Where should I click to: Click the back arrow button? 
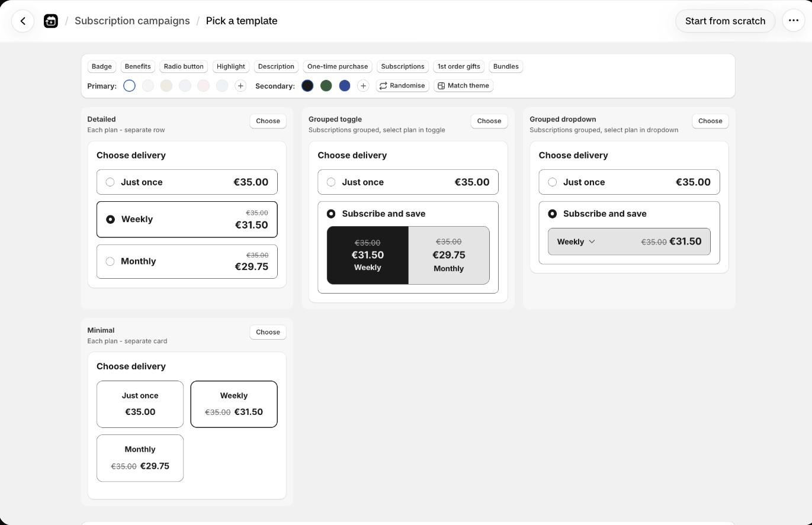click(x=23, y=21)
